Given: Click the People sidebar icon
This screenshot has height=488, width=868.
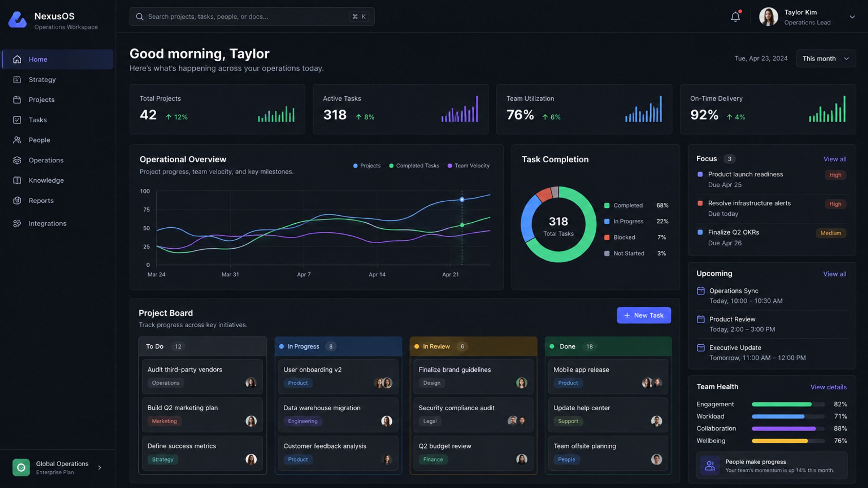Looking at the screenshot, I should coord(17,140).
